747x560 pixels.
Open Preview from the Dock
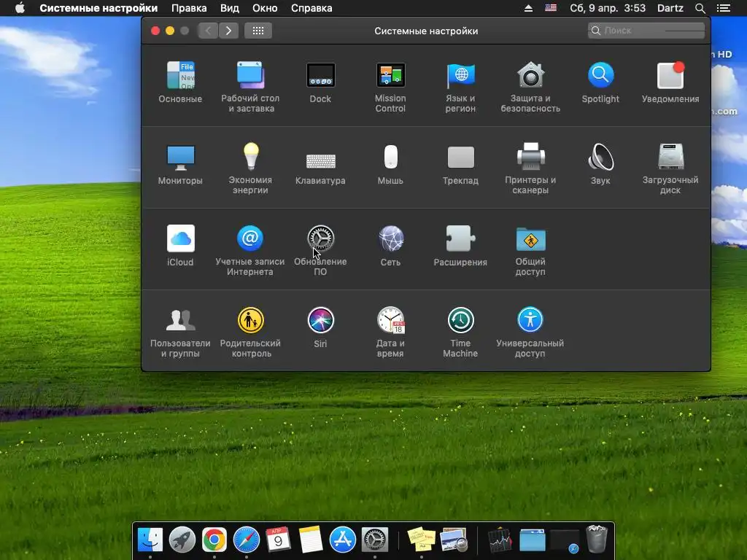pos(454,540)
